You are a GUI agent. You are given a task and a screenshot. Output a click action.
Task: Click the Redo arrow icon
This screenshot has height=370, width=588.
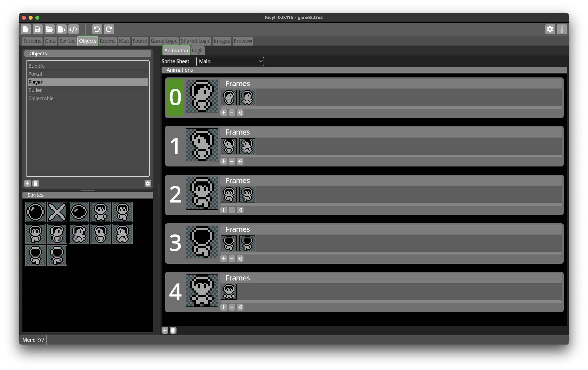(x=109, y=29)
